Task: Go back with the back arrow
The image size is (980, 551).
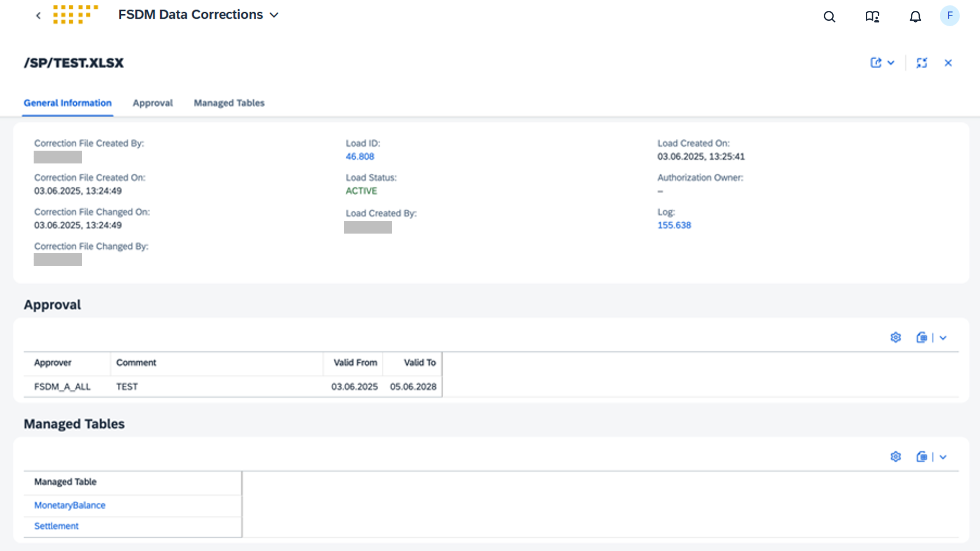Action: (x=38, y=16)
